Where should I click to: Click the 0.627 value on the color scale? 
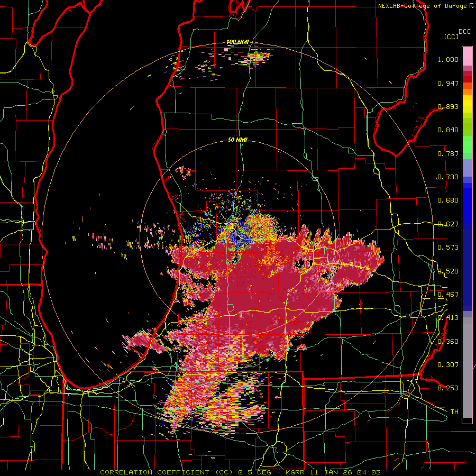click(448, 224)
